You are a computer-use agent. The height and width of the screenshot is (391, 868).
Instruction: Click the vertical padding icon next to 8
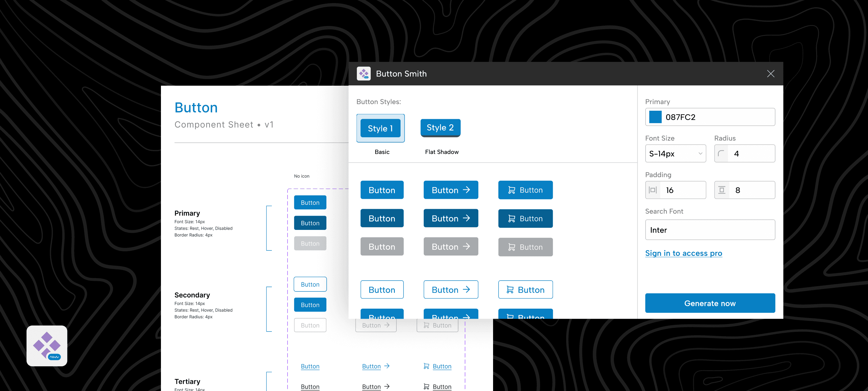722,190
